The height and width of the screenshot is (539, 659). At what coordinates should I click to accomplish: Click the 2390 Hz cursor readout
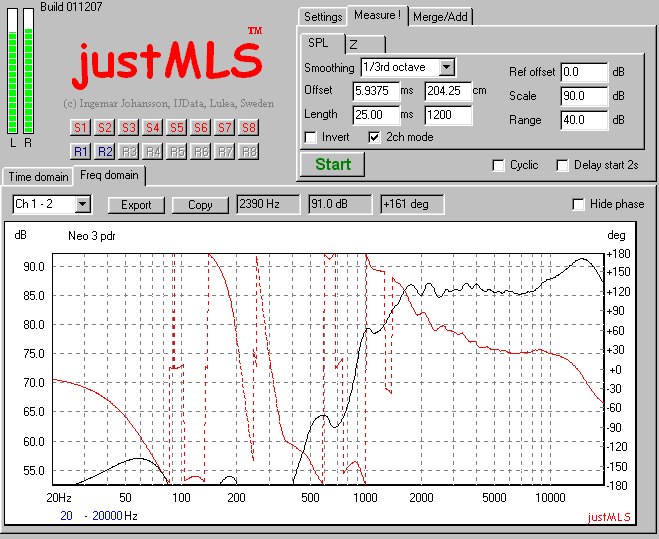coord(268,204)
